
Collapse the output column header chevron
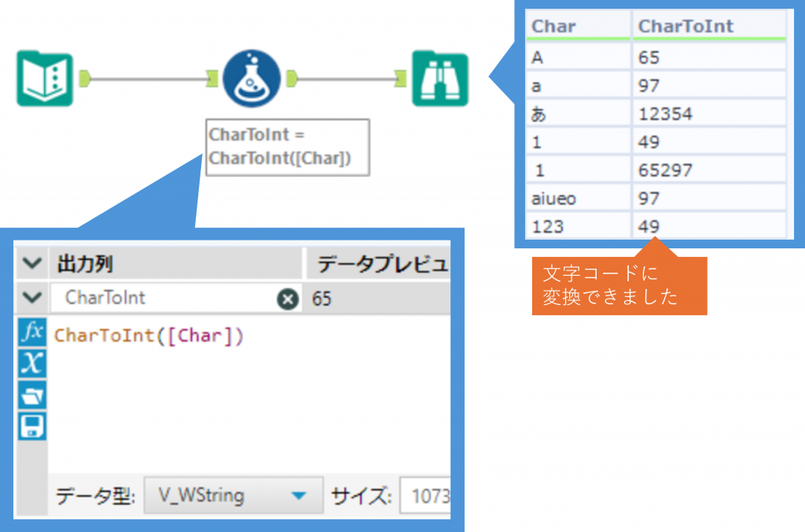tap(31, 264)
